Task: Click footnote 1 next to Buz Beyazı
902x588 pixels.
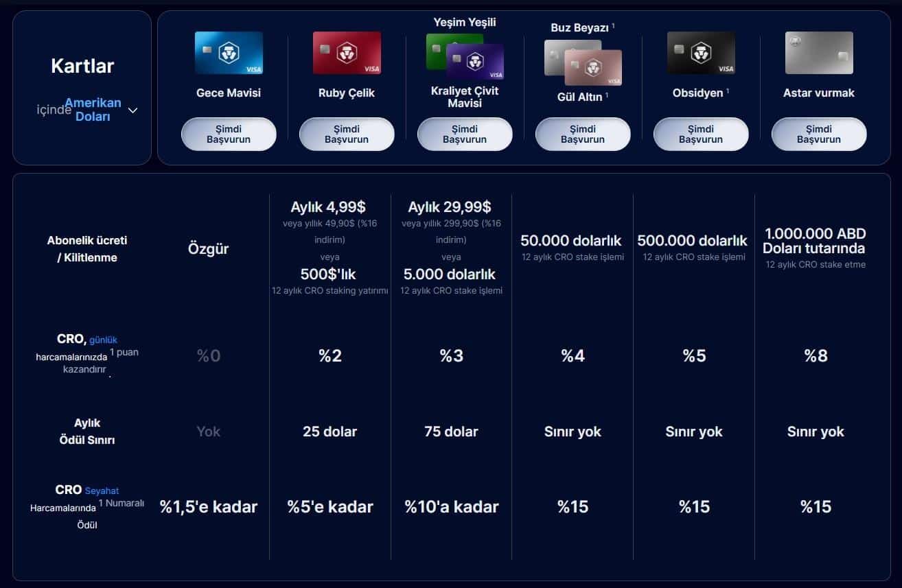Action: pyautogui.click(x=613, y=25)
